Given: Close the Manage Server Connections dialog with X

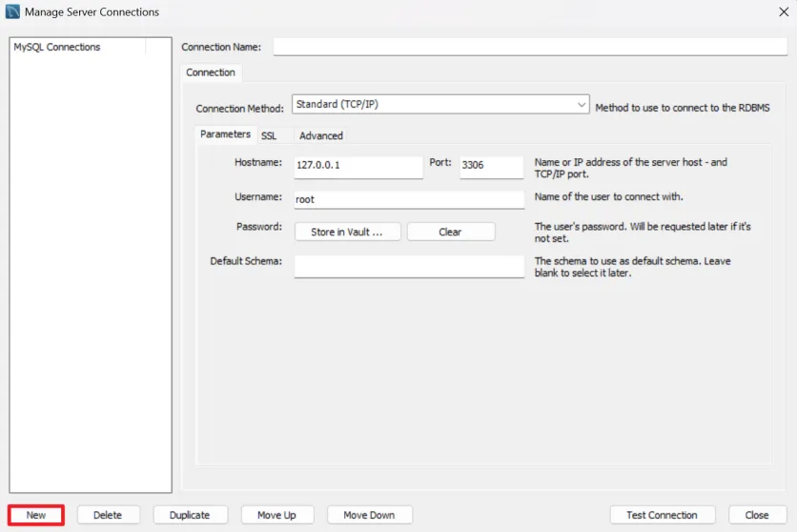Looking at the screenshot, I should tap(784, 11).
